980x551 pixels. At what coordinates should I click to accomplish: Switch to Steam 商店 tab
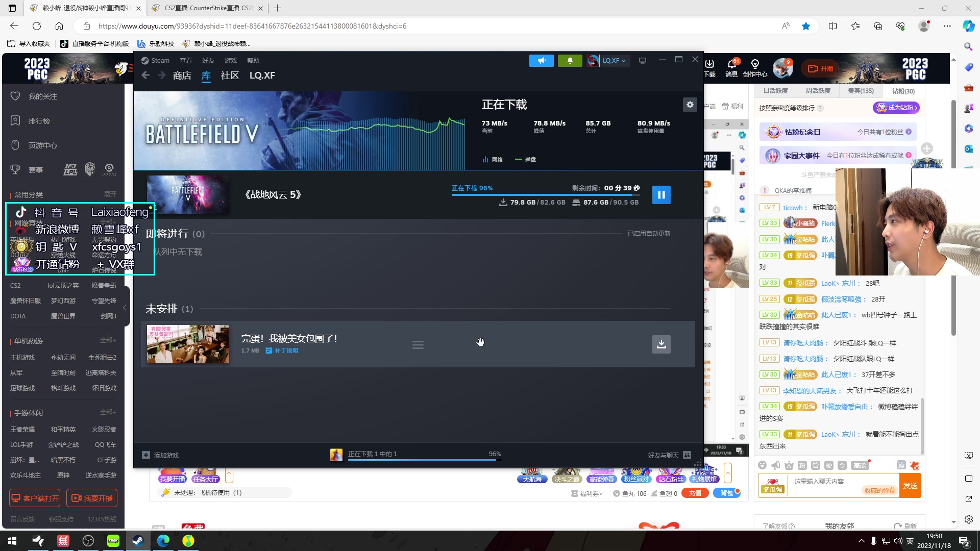182,76
